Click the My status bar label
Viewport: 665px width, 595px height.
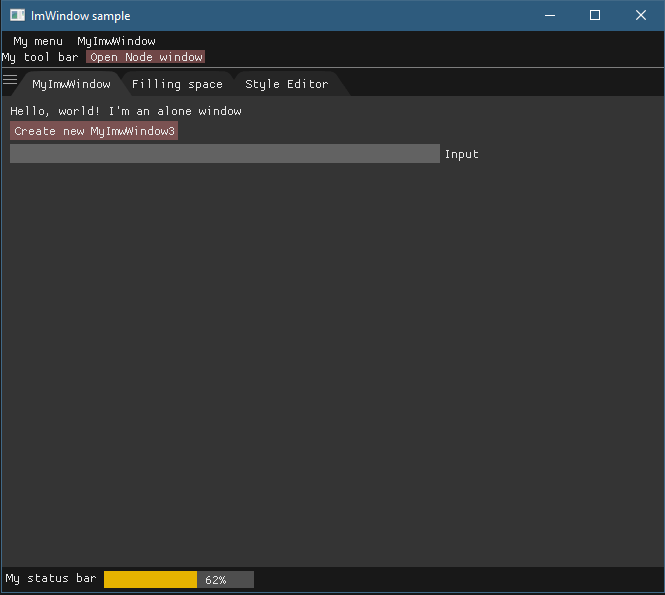click(50, 579)
